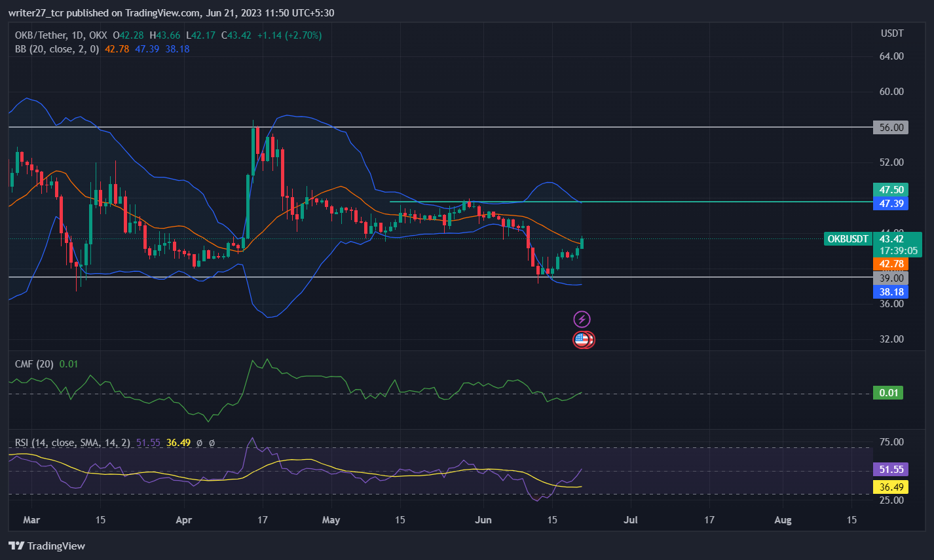Click the OKBUSDT price label tag

click(x=848, y=239)
